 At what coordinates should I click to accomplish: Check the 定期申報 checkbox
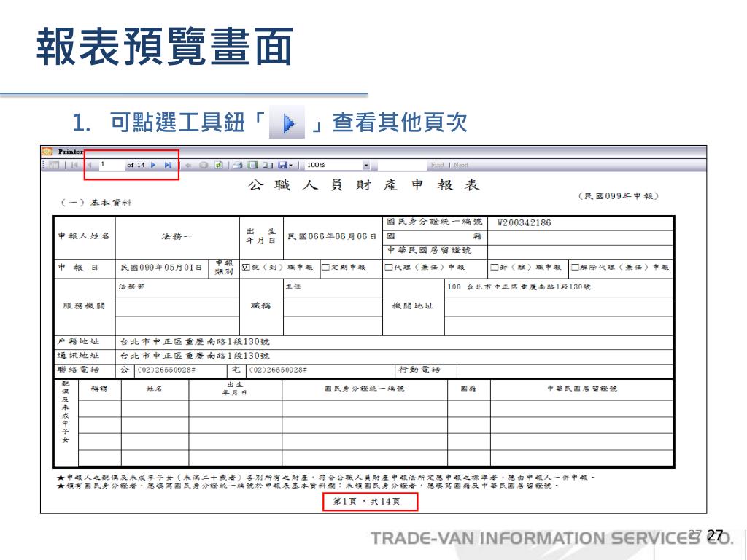coord(325,267)
